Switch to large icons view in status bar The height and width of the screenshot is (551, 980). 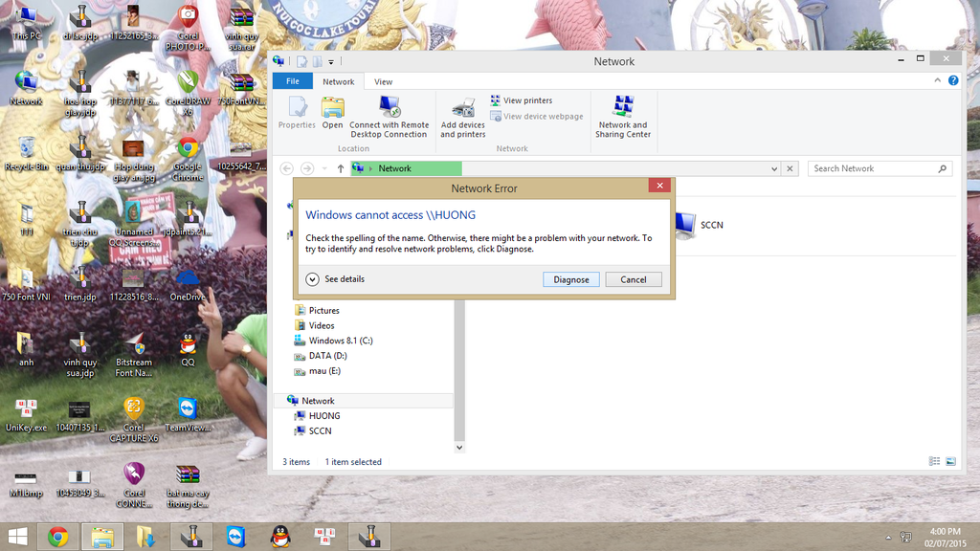pos(950,462)
